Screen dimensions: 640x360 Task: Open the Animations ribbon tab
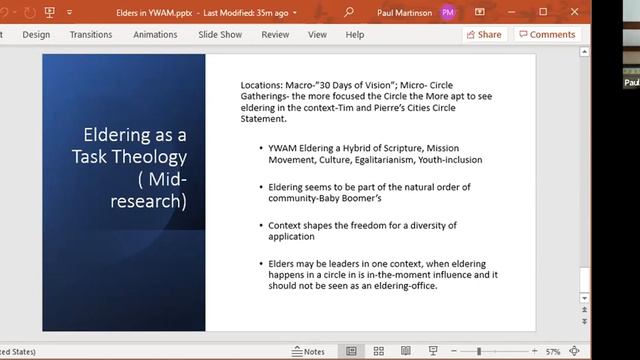(x=155, y=35)
